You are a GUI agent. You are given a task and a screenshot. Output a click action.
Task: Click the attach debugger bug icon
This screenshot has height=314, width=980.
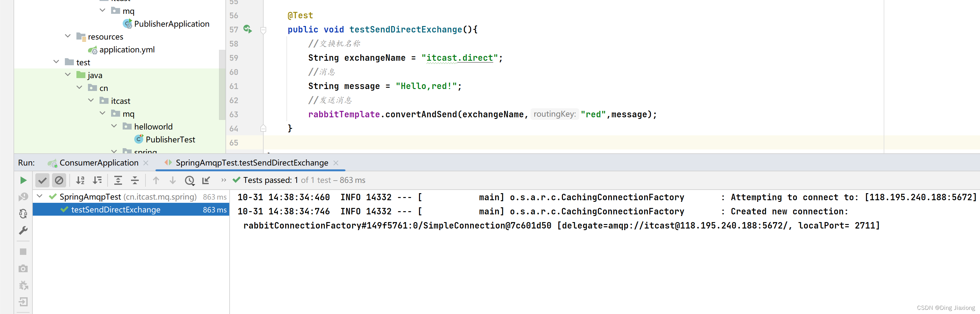coord(23,285)
